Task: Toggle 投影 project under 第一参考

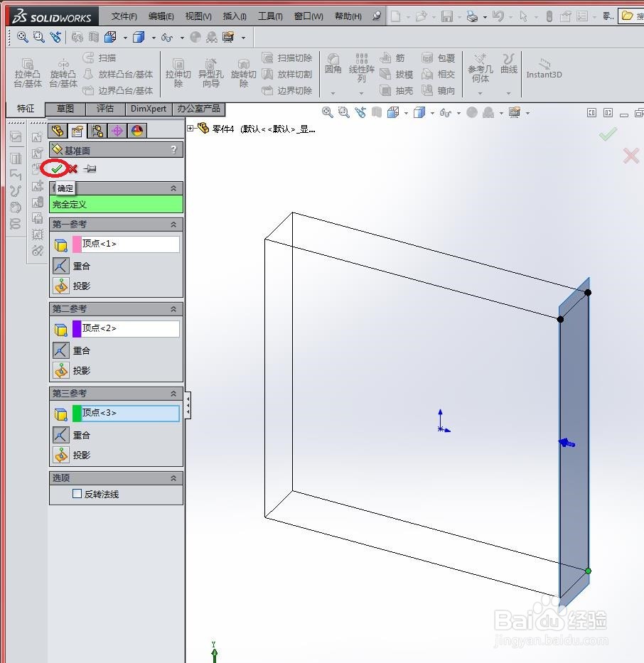Action: pos(61,286)
